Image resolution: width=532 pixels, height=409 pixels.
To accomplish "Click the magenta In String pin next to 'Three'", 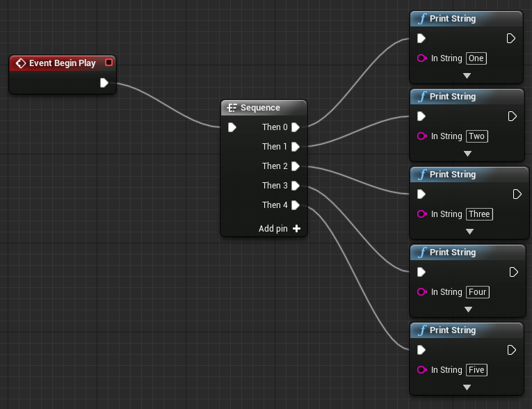I will pos(421,214).
